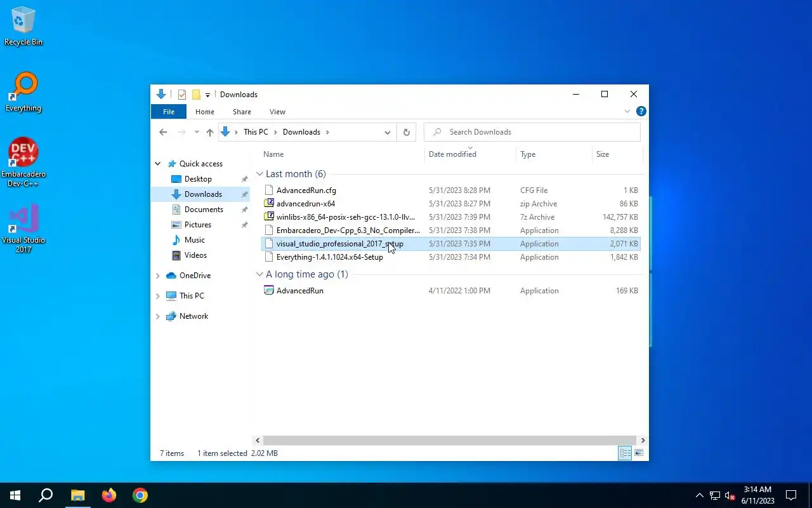This screenshot has height=508, width=812.
Task: Expand OneDrive tree node arrow
Action: click(158, 276)
